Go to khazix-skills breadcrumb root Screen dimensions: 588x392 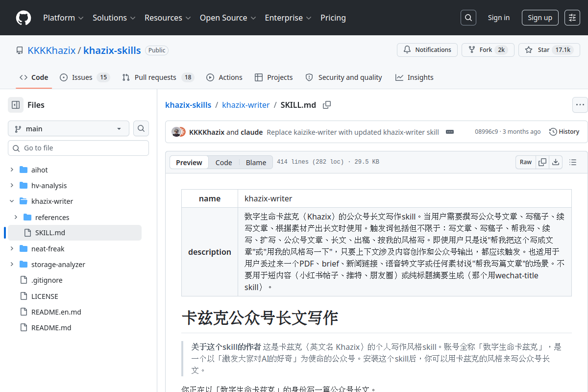pyautogui.click(x=188, y=105)
